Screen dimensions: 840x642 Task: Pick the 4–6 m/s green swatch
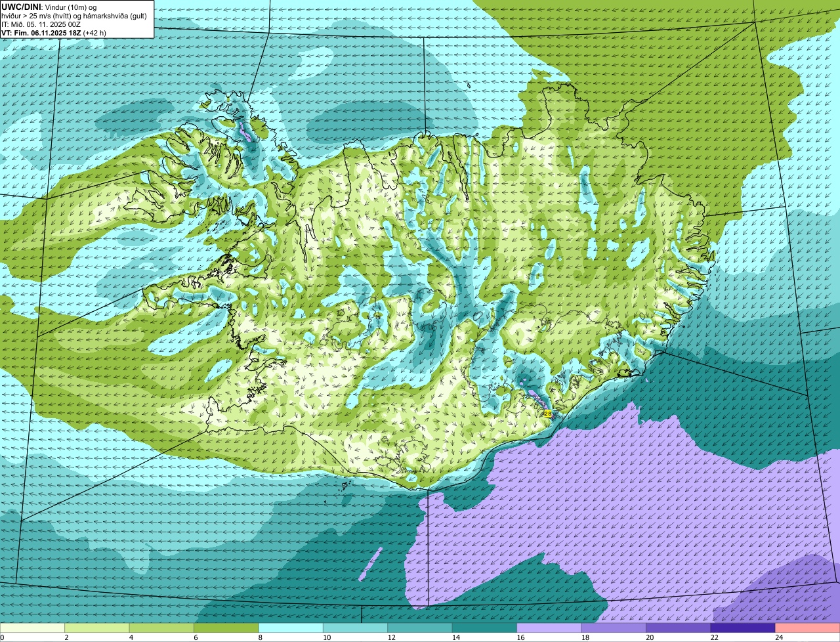[161, 628]
